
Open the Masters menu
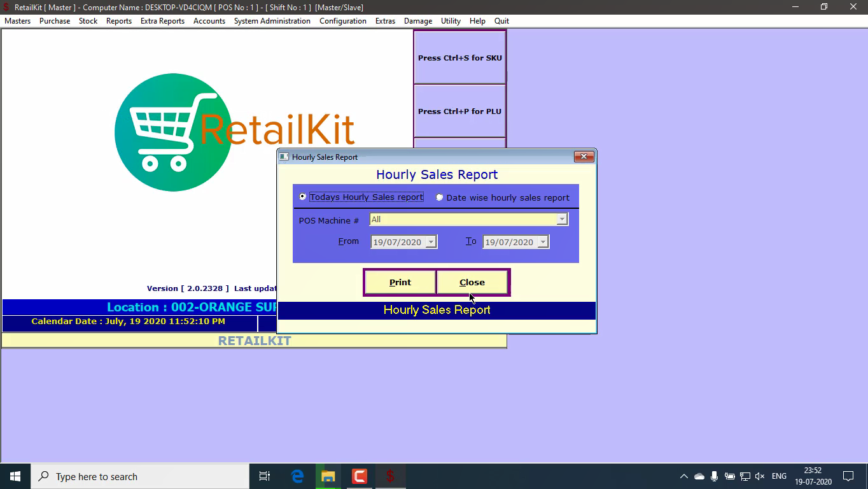click(x=18, y=21)
